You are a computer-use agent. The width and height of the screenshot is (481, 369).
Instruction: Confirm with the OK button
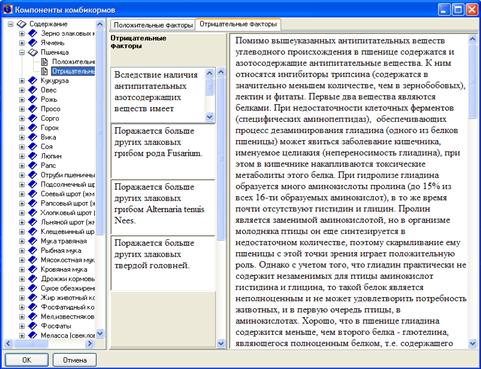(26, 360)
